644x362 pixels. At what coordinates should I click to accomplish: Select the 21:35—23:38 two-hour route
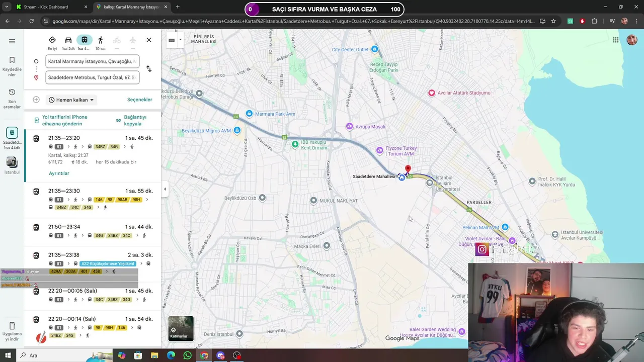click(x=93, y=263)
